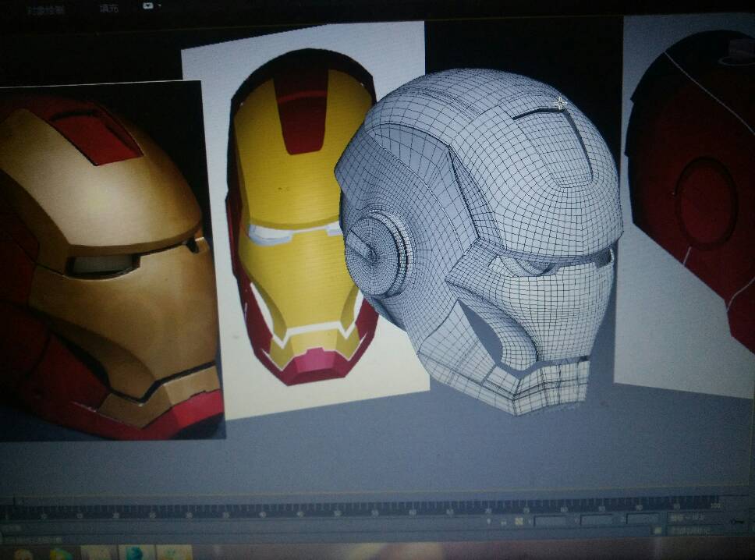Open the first taskbar icon at bottom-left
This screenshot has width=755, height=560.
tap(23, 553)
